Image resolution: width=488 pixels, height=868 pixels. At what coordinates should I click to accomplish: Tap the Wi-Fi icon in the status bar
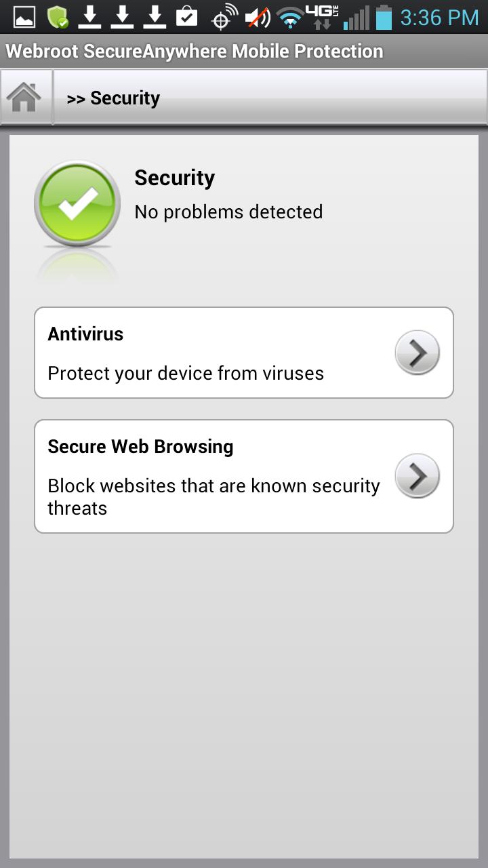click(x=291, y=16)
